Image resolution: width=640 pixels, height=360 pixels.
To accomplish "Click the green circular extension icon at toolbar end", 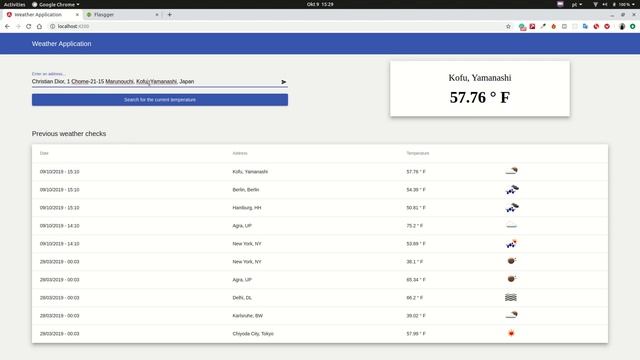I will tap(633, 26).
